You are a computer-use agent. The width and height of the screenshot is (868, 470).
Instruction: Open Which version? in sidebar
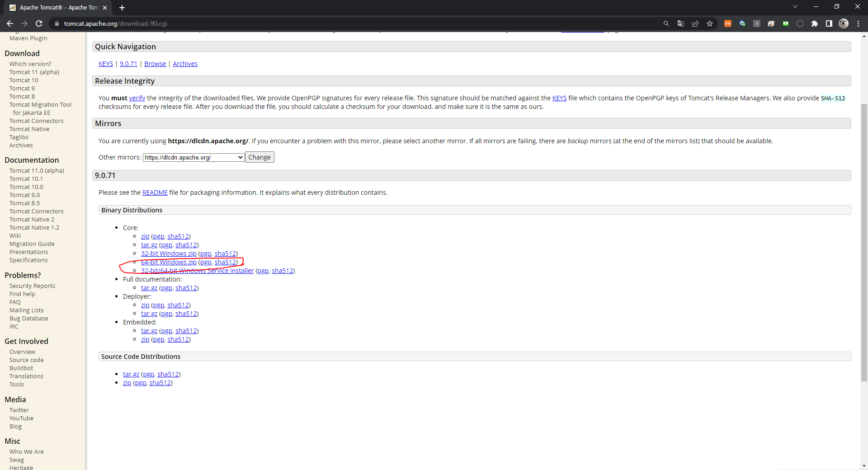[30, 64]
